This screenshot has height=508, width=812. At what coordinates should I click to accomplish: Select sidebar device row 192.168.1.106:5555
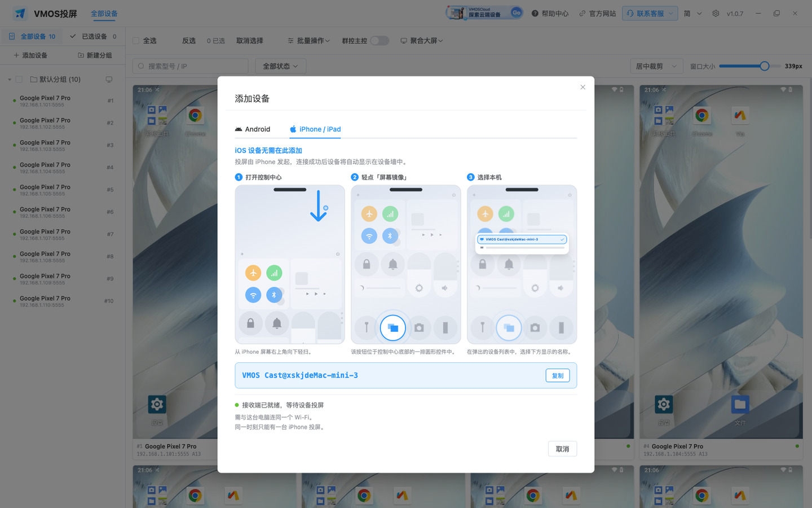pyautogui.click(x=63, y=212)
